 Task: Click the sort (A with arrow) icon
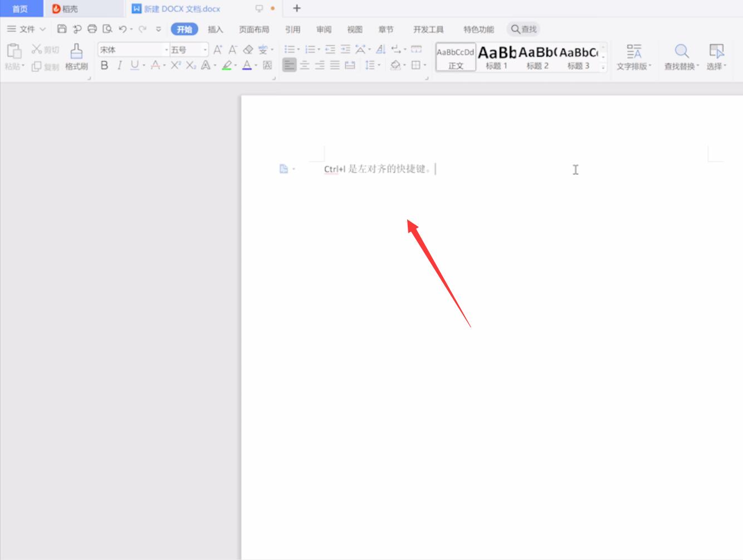[x=381, y=50]
